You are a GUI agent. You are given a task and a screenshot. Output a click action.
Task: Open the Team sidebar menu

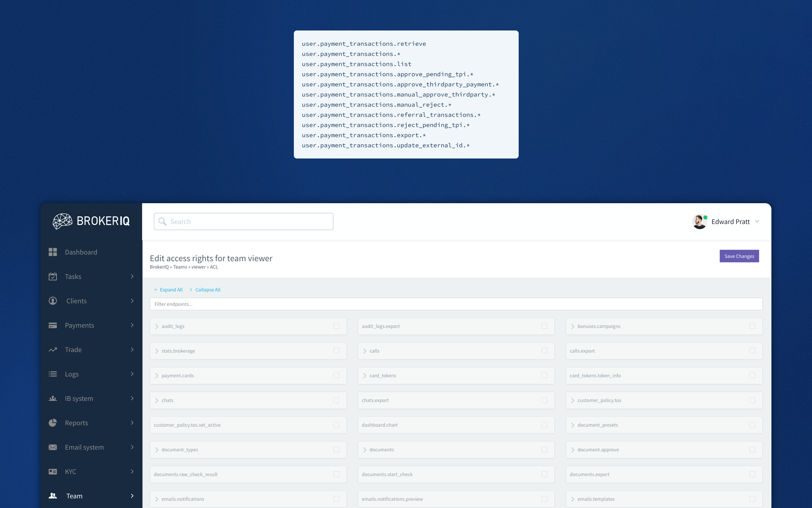(x=91, y=496)
